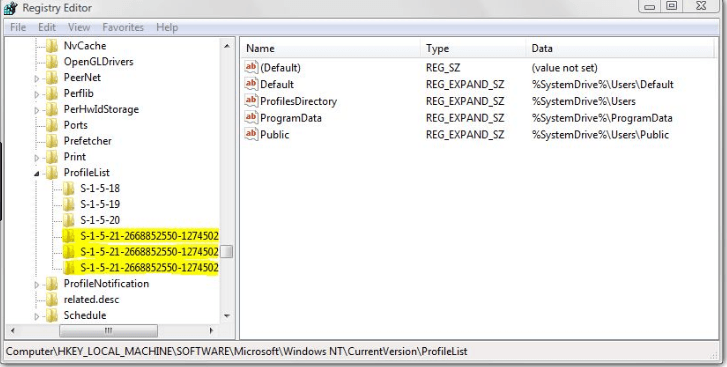The image size is (727, 367).
Task: Expand the Print key
Action: 37,158
